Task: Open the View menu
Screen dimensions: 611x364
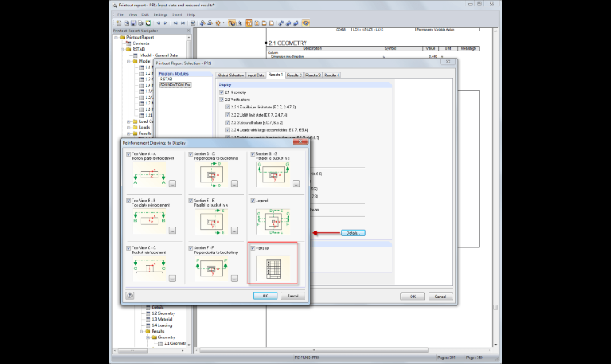Action: click(x=133, y=14)
